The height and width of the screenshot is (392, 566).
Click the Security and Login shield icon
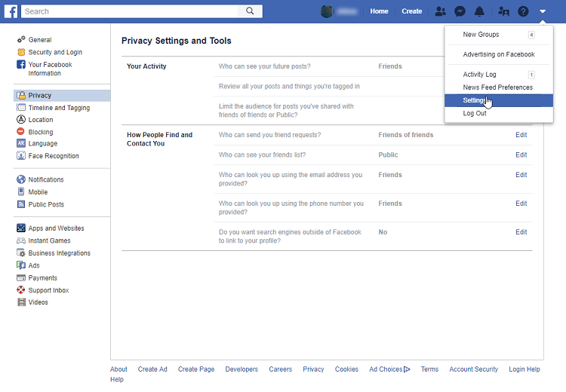point(21,52)
